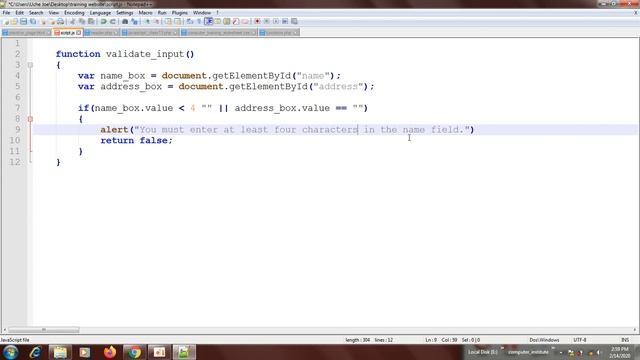Click the Open file toolbar icon
This screenshot has width=640, height=360.
coord(14,21)
